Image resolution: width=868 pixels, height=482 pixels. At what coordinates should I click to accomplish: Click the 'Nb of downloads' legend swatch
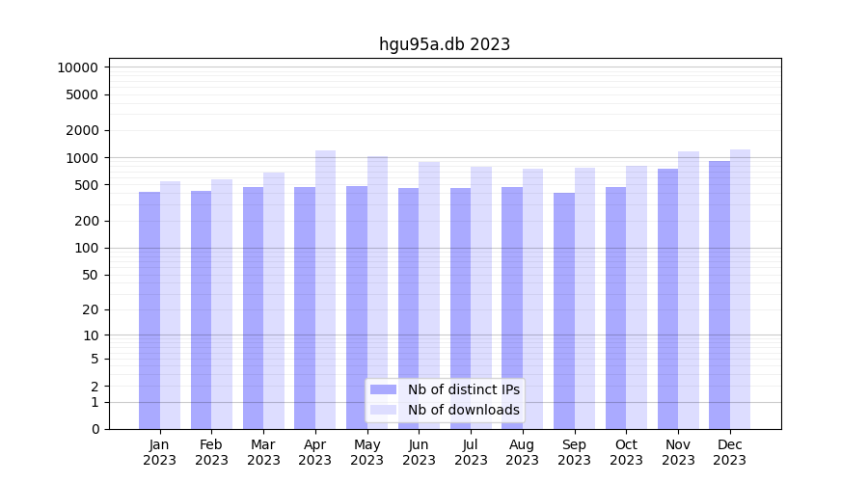point(383,410)
